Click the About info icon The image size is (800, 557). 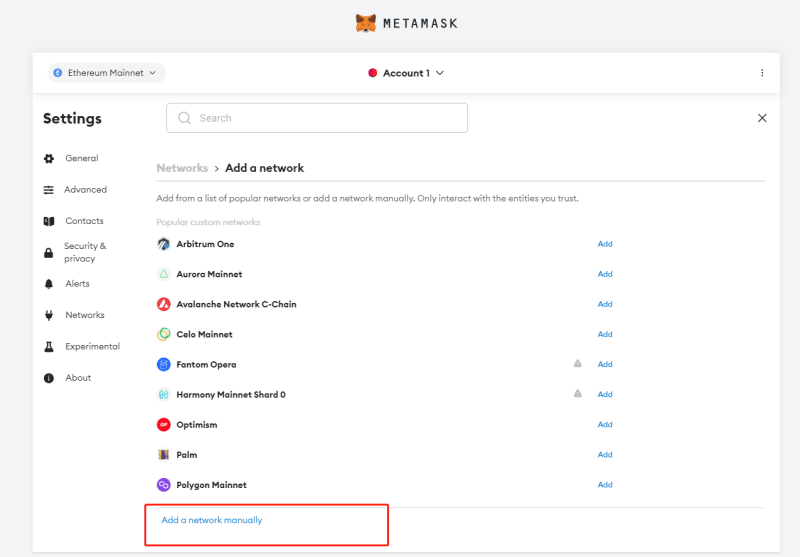(49, 378)
